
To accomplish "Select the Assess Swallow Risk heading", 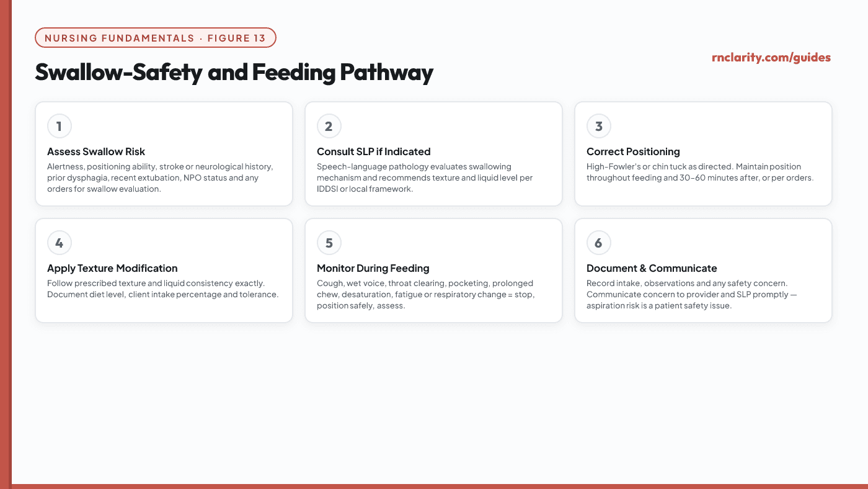I will 96,151.
